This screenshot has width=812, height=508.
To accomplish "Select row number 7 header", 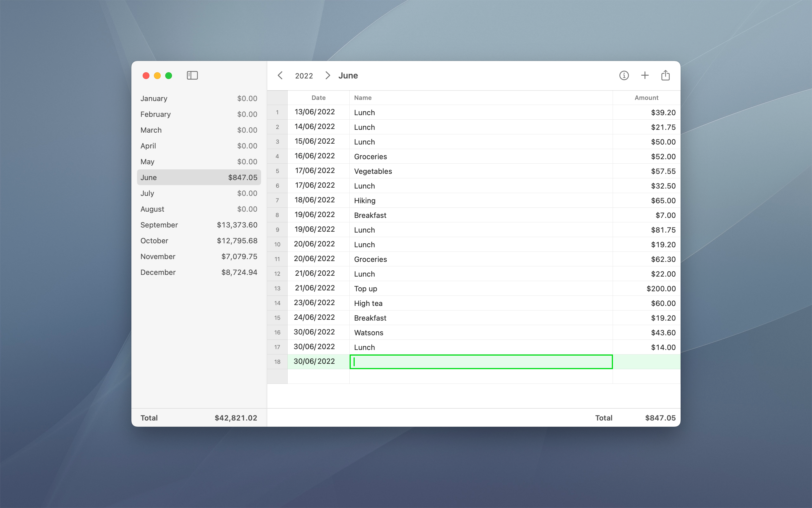I will point(277,201).
